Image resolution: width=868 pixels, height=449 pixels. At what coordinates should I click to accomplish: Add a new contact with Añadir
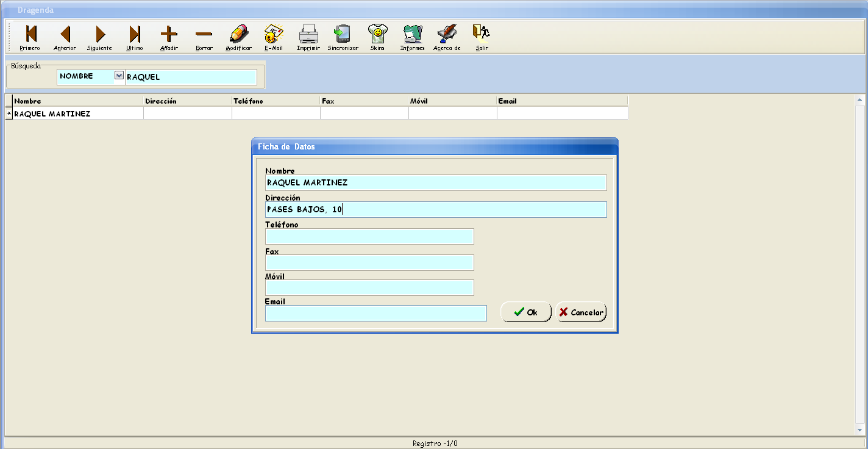[169, 38]
